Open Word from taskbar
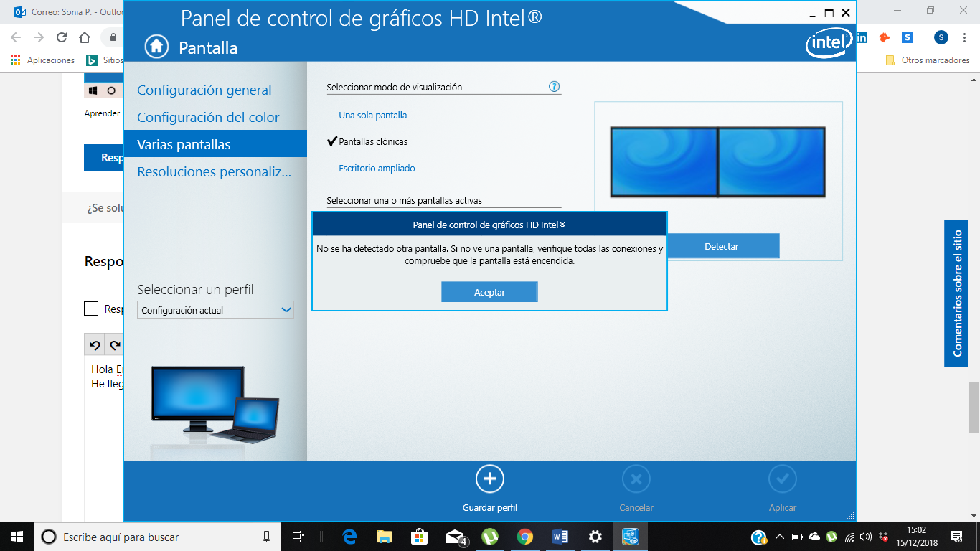This screenshot has height=551, width=980. click(560, 537)
